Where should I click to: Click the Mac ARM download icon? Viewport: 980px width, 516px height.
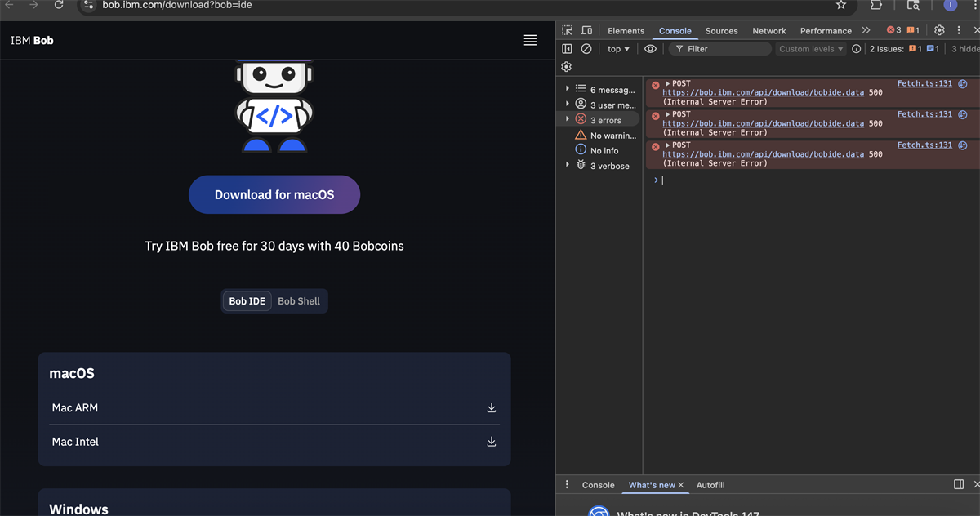pos(492,407)
